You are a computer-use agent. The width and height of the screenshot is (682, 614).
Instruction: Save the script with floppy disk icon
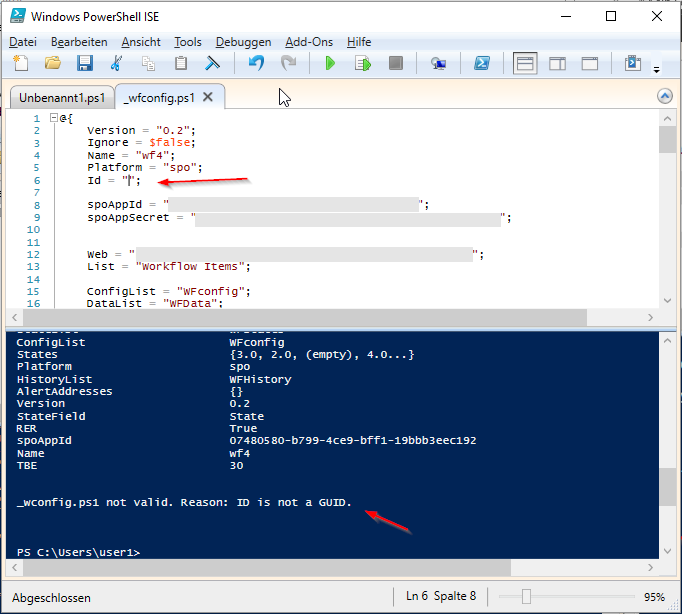85,63
